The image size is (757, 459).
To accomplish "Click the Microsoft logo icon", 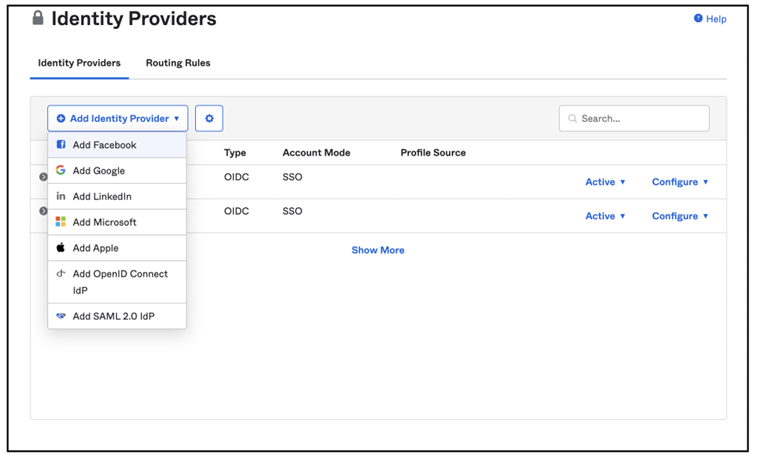I will 61,222.
